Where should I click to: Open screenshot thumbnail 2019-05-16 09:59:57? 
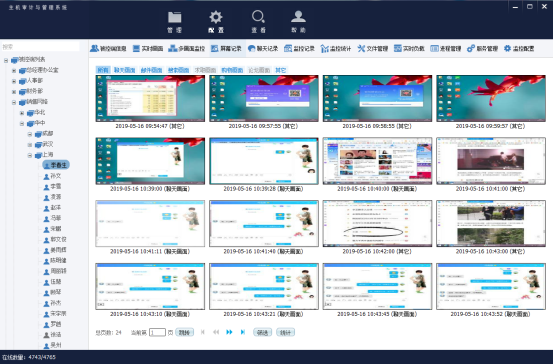point(491,99)
